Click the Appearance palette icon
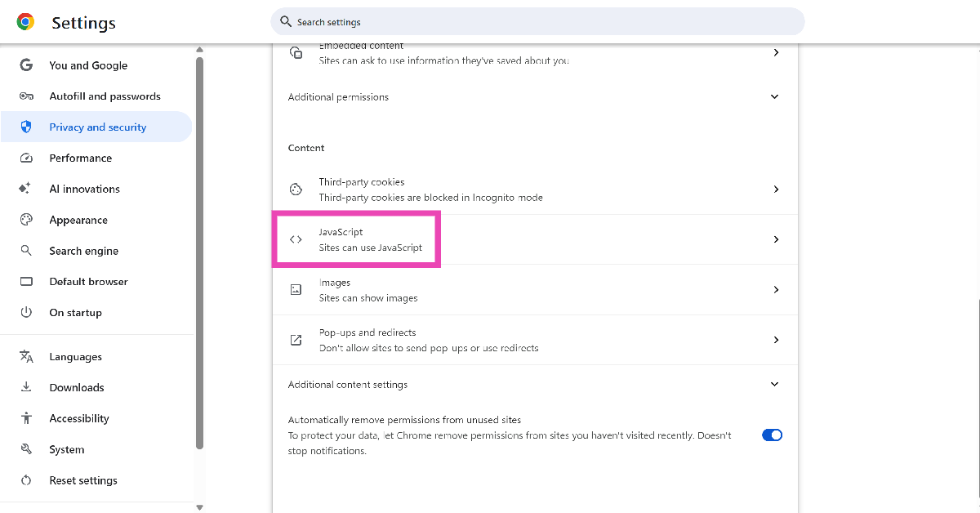Viewport: 980px width, 513px height. tap(26, 220)
